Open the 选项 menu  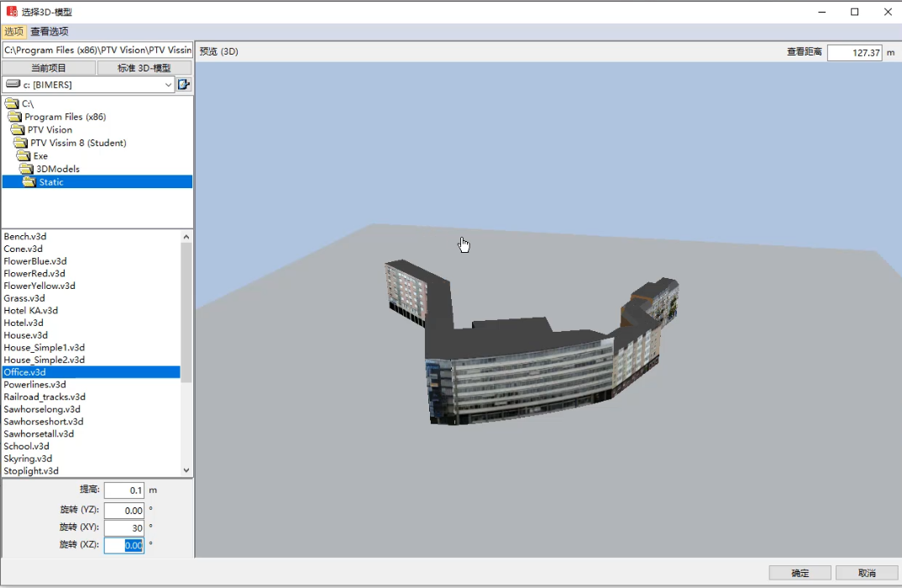(13, 31)
